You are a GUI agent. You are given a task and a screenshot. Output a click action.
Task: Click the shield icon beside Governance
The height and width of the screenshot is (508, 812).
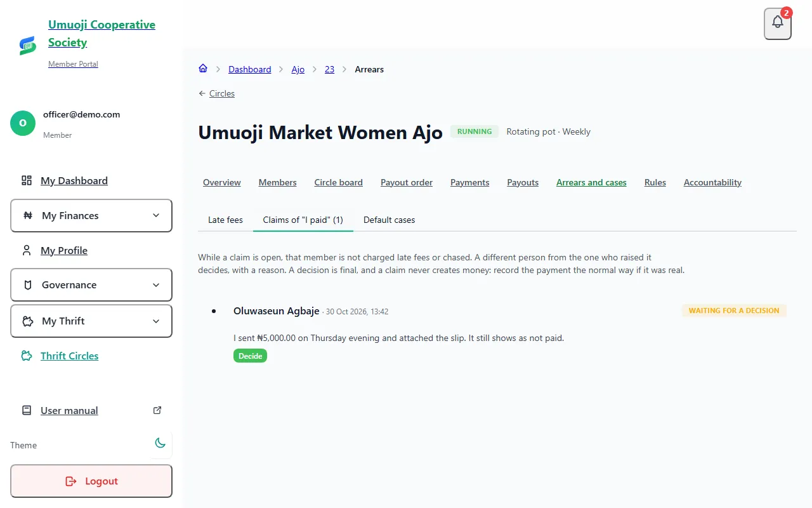point(28,284)
